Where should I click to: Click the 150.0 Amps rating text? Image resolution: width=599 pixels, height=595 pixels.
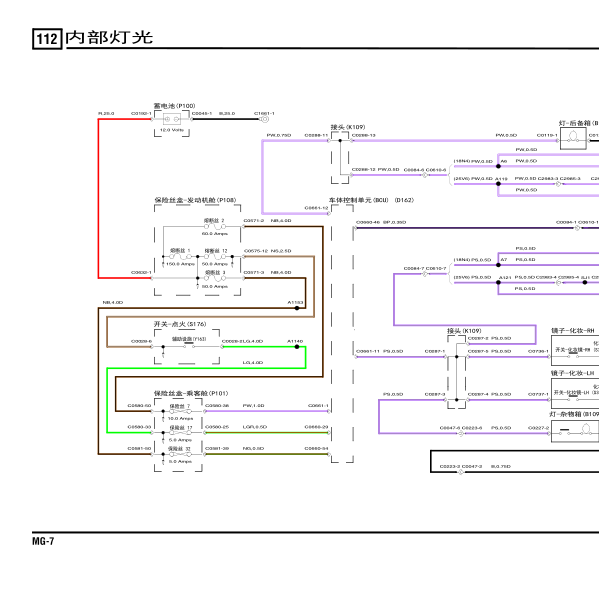(x=180, y=264)
